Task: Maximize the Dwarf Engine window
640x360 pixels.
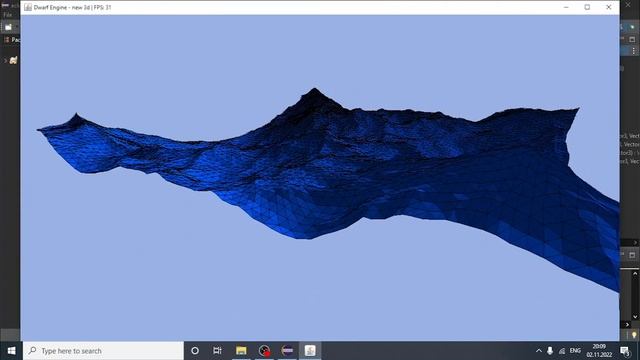Action: tap(587, 7)
